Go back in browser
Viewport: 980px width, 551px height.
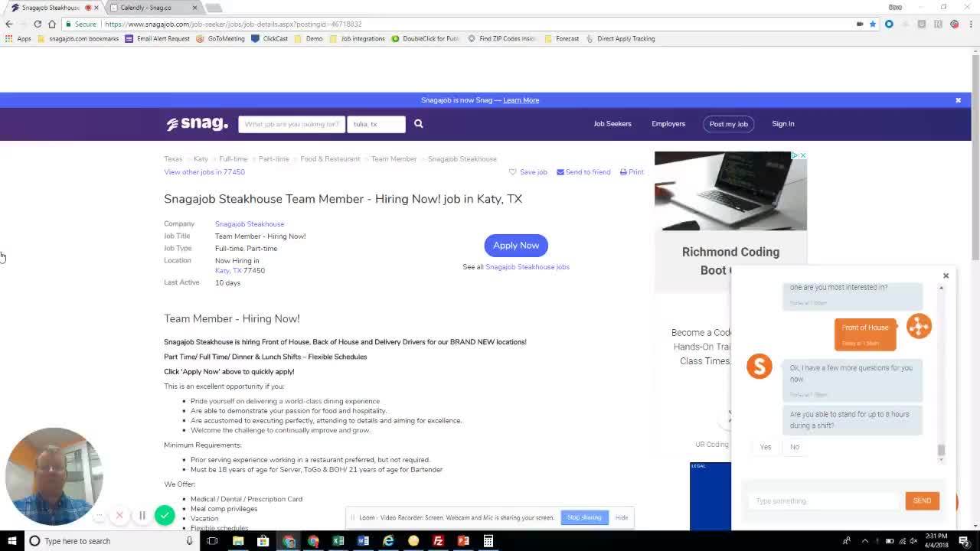(x=9, y=24)
